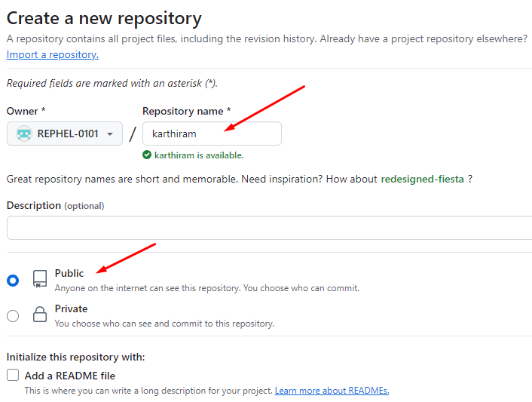Image resolution: width=532 pixels, height=402 pixels.
Task: Click the Public repository book icon
Action: tap(40, 280)
